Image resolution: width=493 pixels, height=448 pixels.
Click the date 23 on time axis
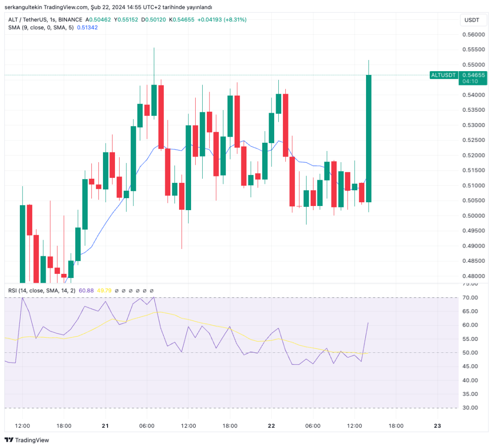pos(437,426)
